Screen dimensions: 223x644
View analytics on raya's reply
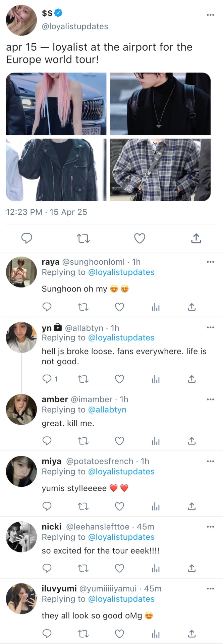point(156,307)
